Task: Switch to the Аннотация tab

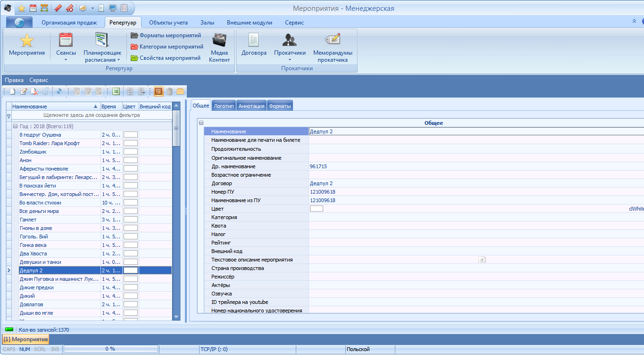Action: pyautogui.click(x=251, y=106)
